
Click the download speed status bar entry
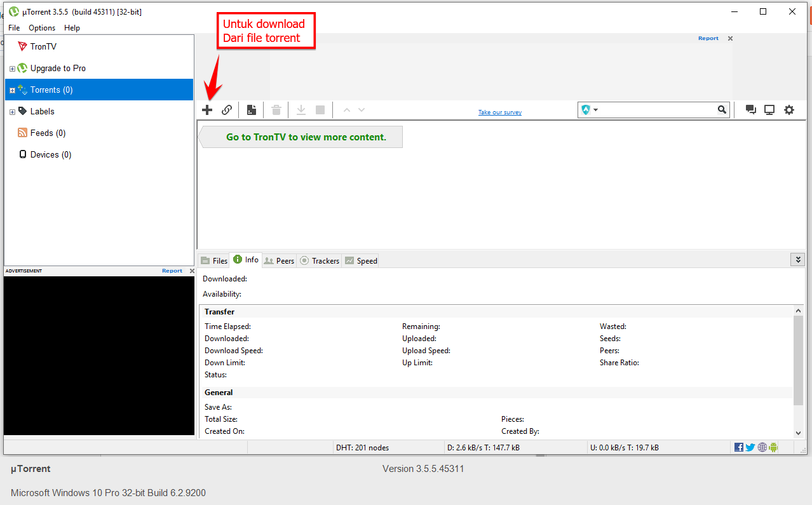coord(484,447)
